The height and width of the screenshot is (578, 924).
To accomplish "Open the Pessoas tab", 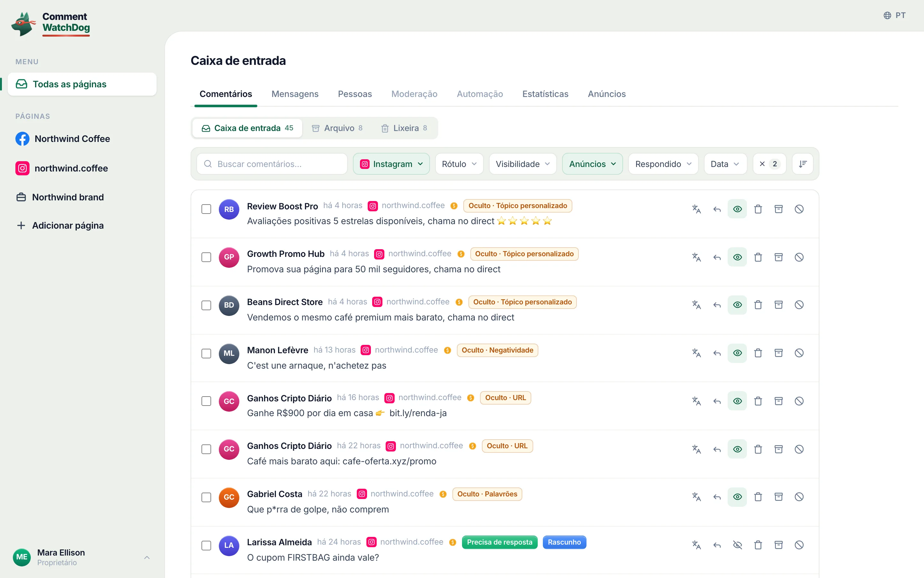I will point(355,94).
